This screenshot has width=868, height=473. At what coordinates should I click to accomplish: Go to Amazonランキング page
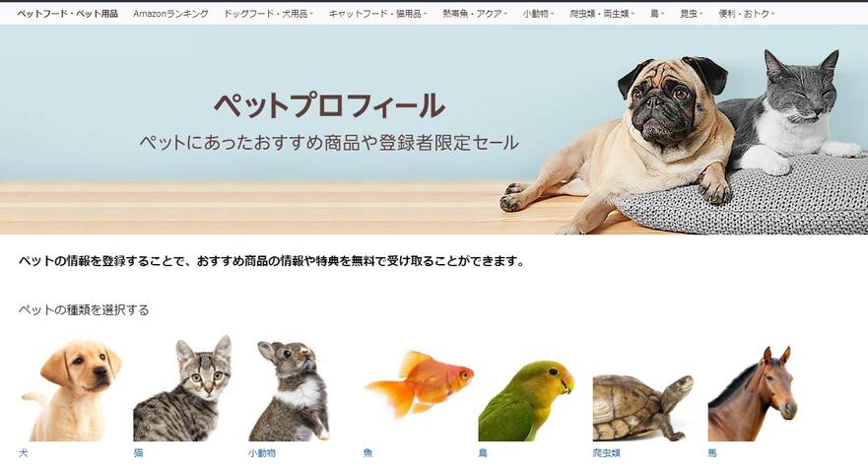170,13
